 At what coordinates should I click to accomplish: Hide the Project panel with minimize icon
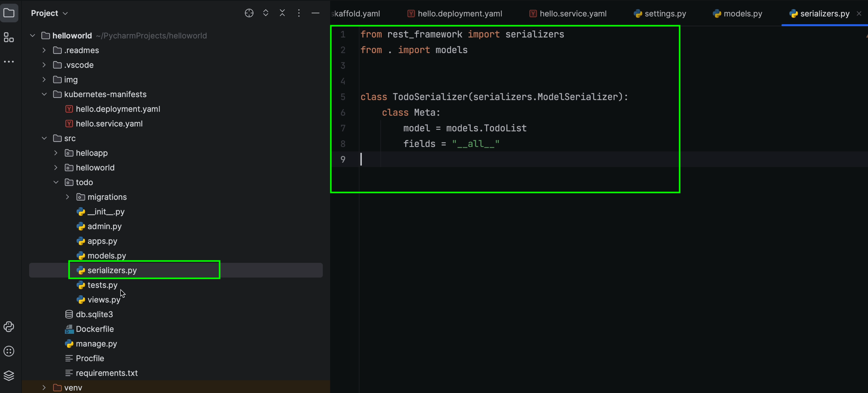[x=315, y=13]
